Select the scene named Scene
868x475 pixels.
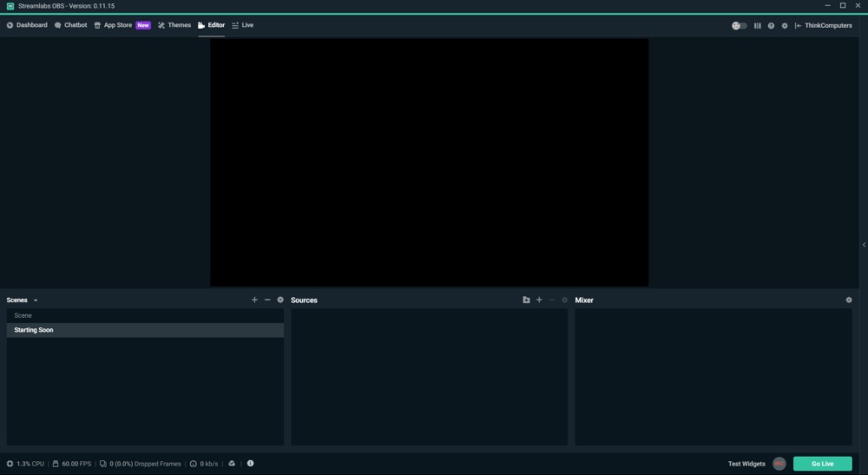(x=145, y=315)
